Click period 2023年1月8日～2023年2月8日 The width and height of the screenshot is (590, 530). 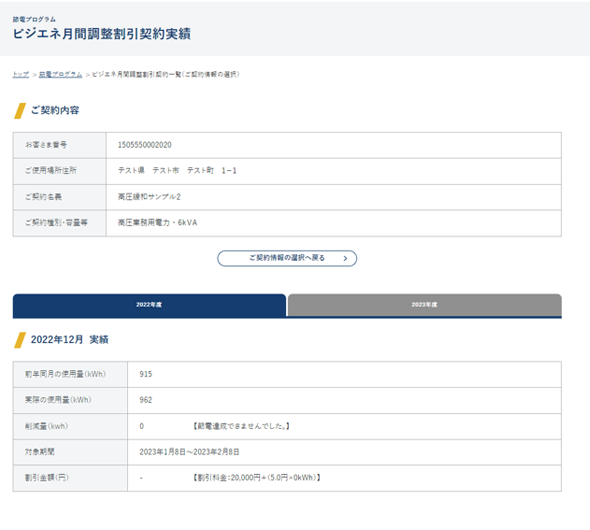(x=189, y=452)
